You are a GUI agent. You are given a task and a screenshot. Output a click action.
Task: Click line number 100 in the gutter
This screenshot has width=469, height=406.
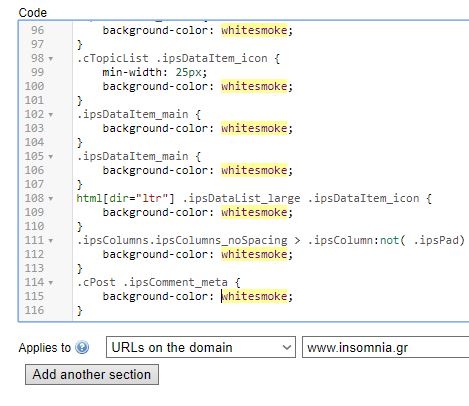34,86
